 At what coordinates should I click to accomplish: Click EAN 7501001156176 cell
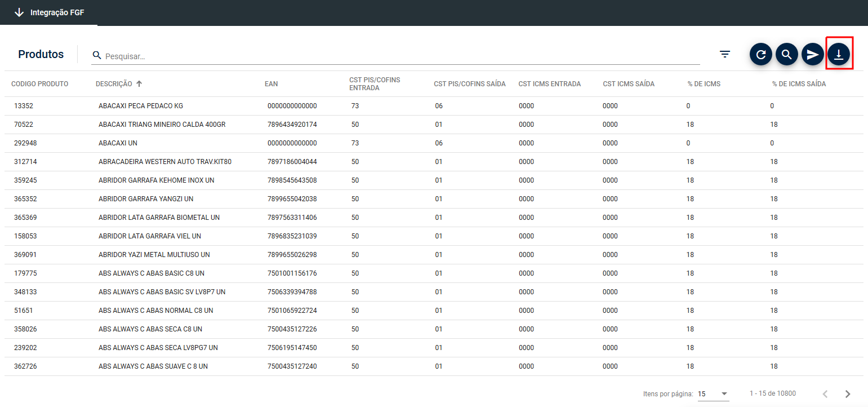point(292,273)
